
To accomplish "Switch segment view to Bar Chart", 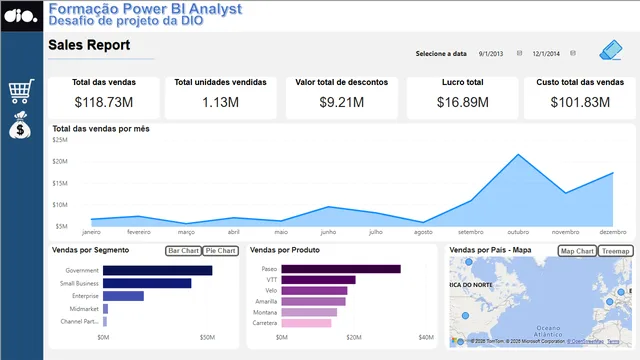I will pos(183,251).
